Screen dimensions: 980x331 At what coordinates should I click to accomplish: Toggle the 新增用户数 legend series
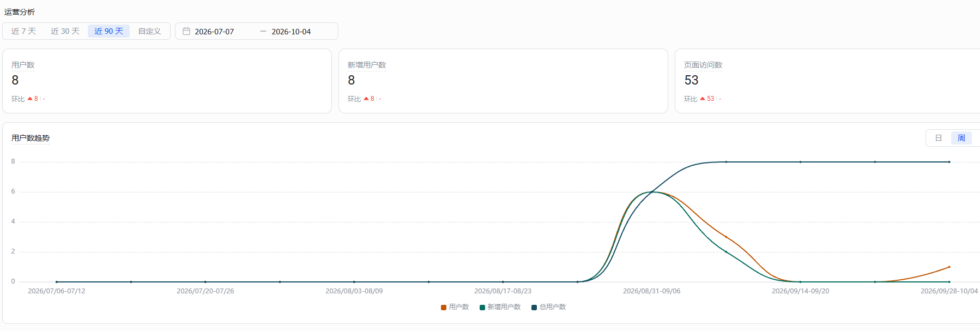pyautogui.click(x=500, y=307)
